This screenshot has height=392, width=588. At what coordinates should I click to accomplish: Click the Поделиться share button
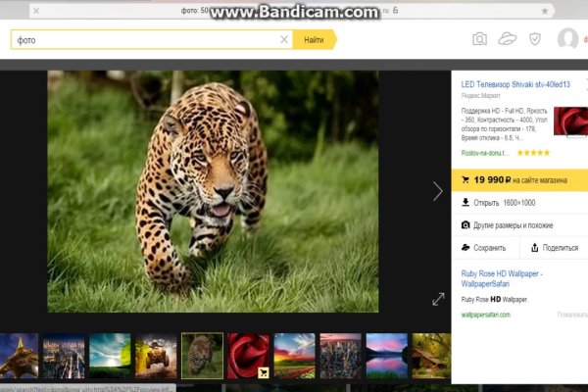[554, 248]
